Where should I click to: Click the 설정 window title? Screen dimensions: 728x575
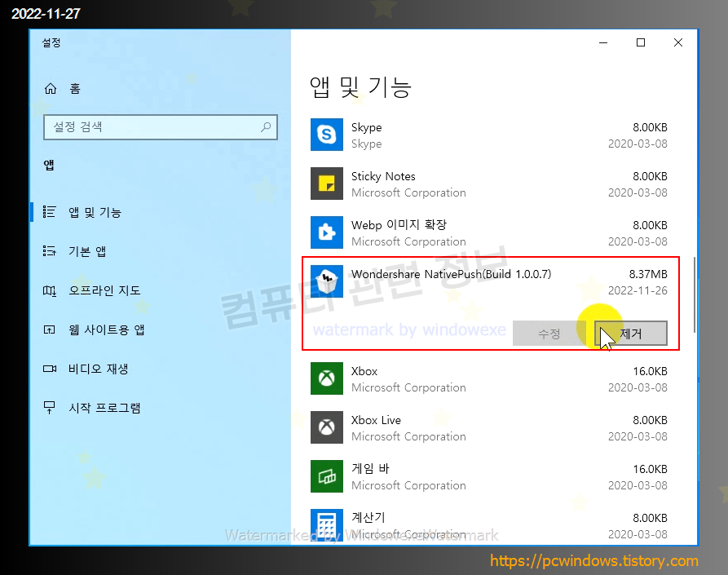51,42
